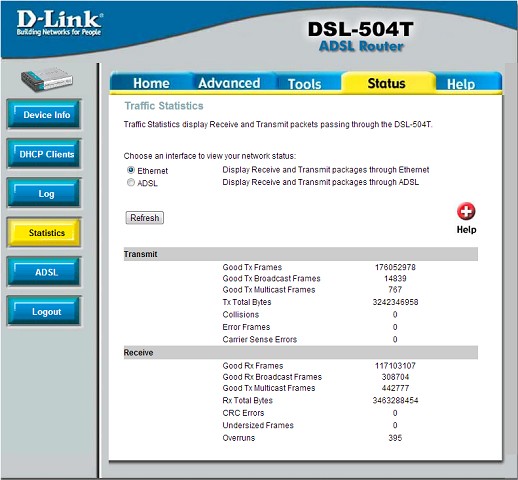Open the Tools tab

click(x=305, y=84)
